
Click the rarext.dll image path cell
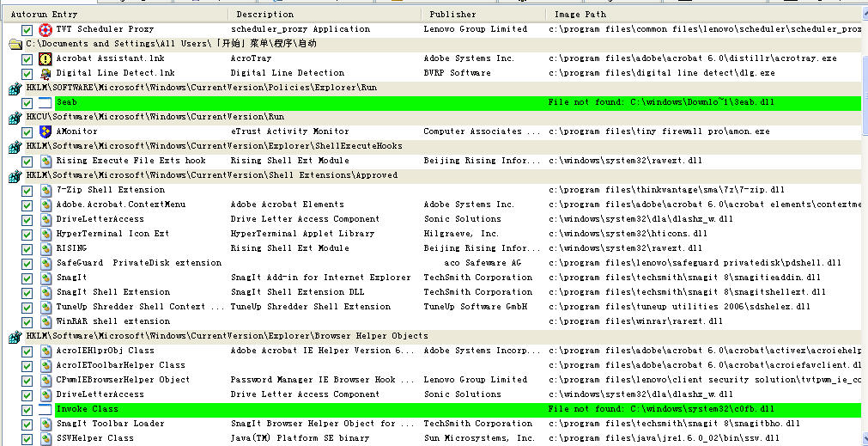[636, 321]
